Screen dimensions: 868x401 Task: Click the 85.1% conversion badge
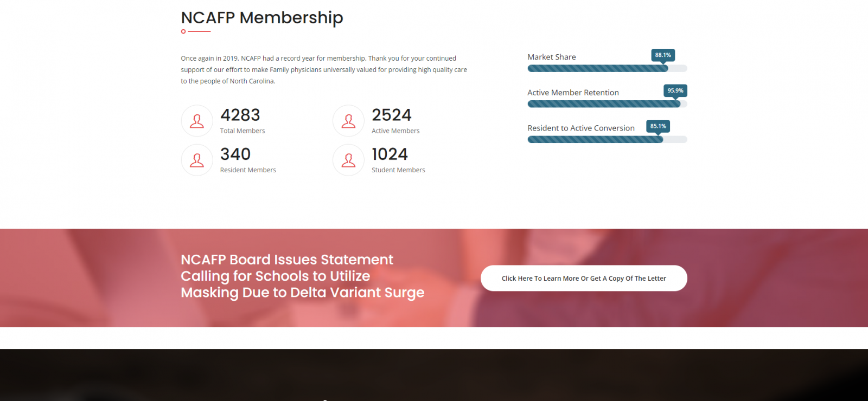658,126
